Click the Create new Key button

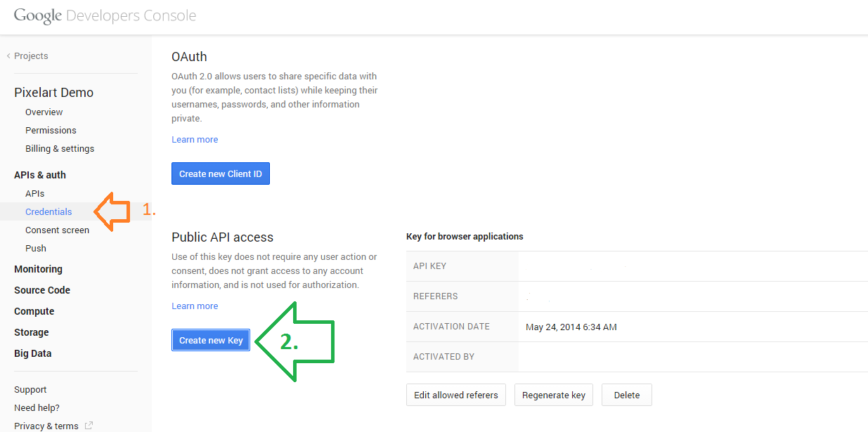[211, 340]
